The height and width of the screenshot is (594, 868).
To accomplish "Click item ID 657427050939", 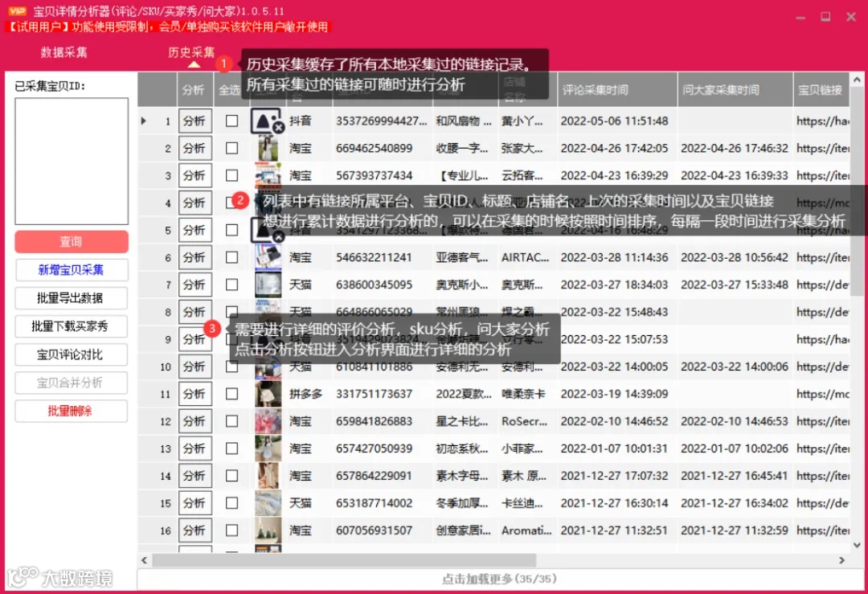I will 375,449.
